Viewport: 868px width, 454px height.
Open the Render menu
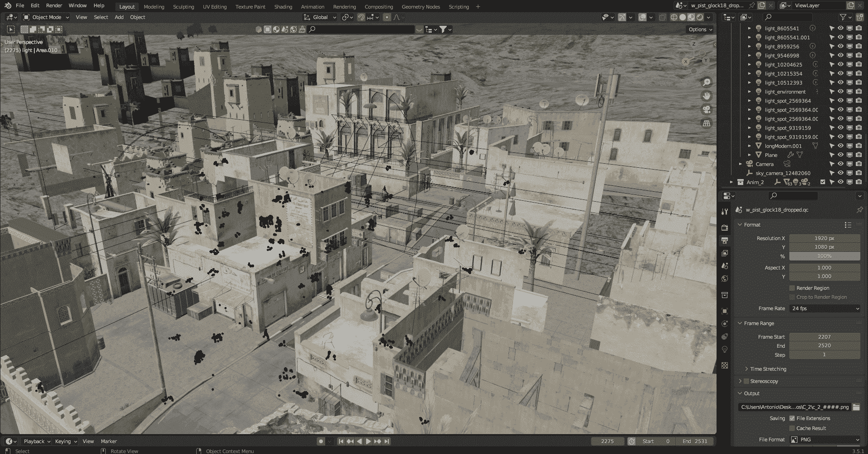click(54, 5)
